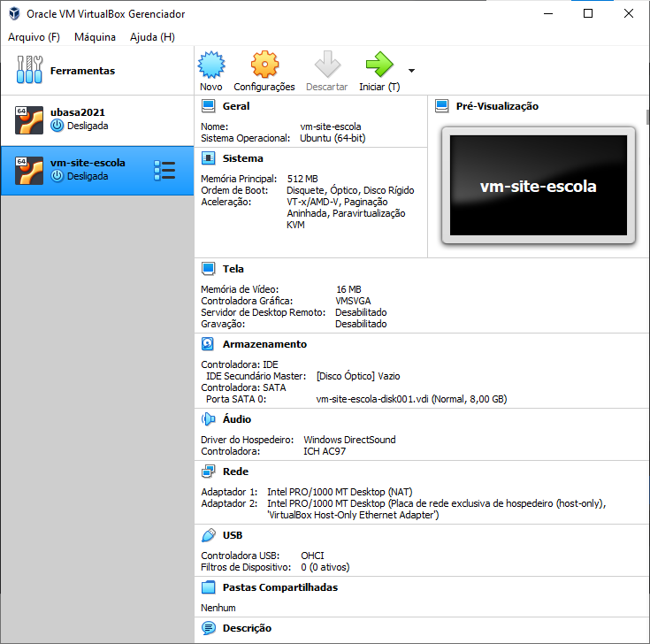This screenshot has height=644, width=650.
Task: Open the Geral section header
Action: [x=236, y=106]
